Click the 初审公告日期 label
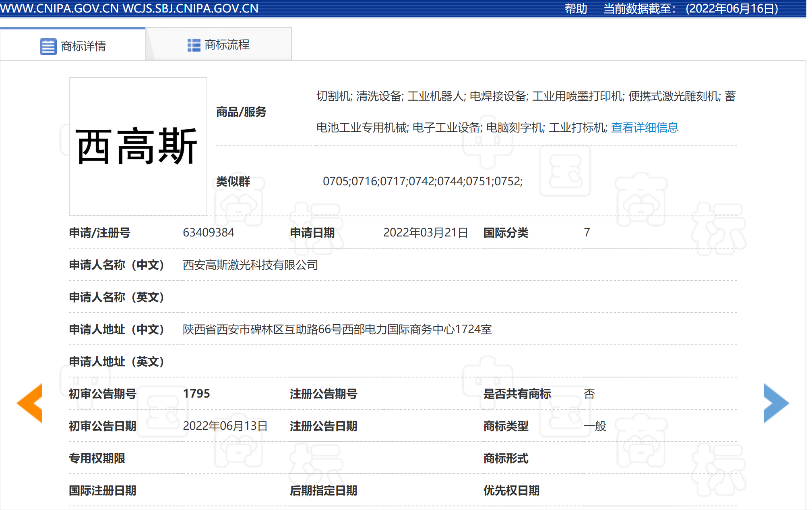 pyautogui.click(x=103, y=426)
